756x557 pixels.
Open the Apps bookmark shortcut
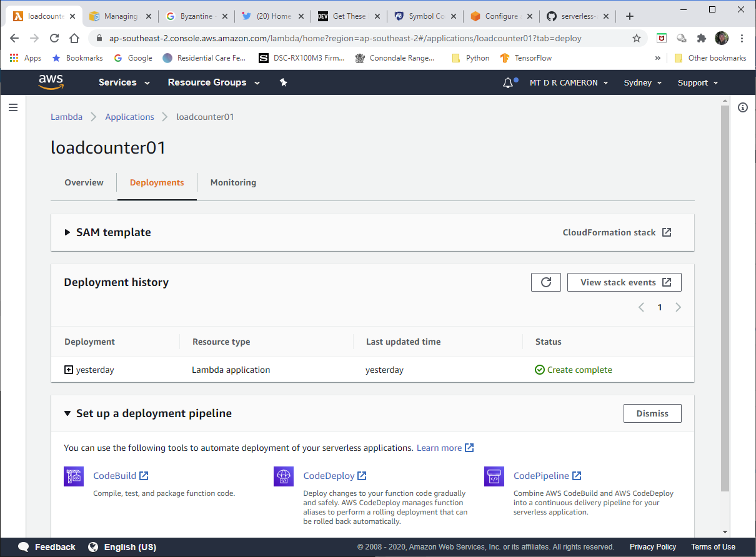(x=26, y=58)
